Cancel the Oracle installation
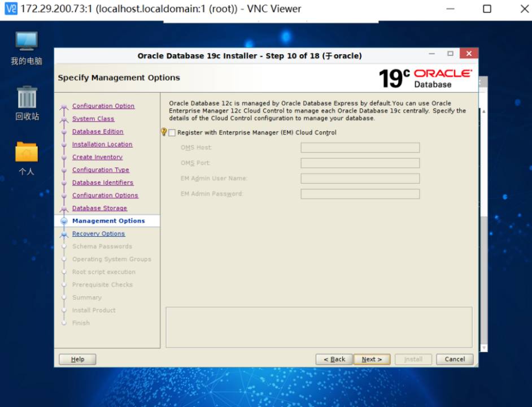Viewport: 532px width, 407px height. tap(455, 360)
